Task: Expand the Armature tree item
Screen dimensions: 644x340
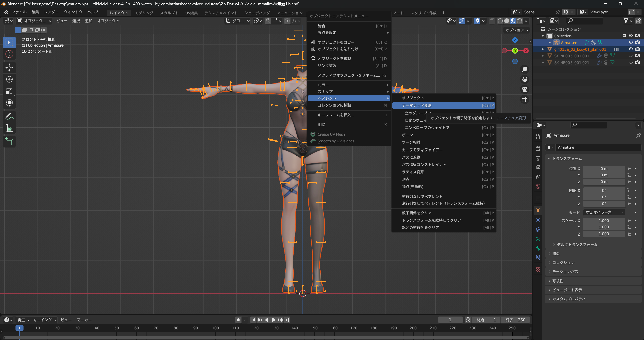Action: click(x=550, y=43)
